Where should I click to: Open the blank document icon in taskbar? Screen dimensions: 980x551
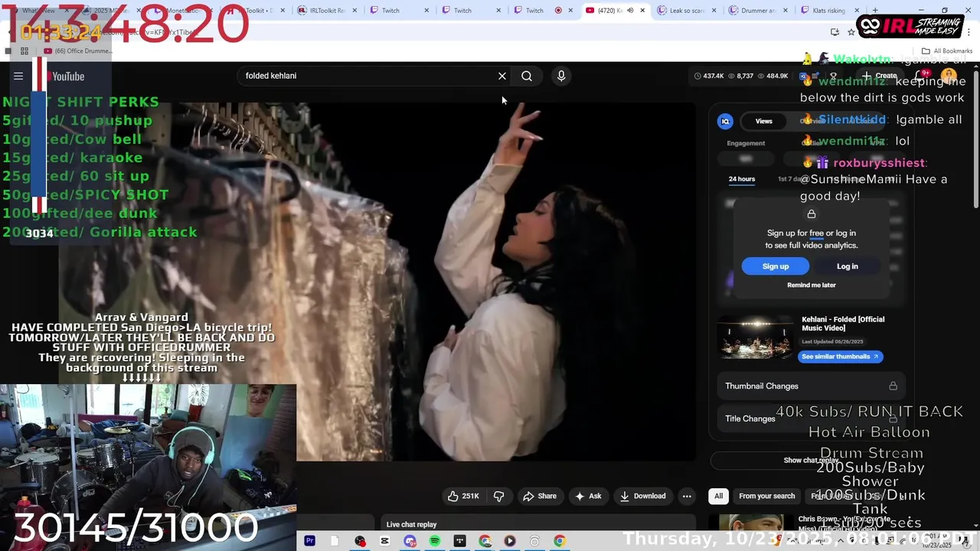335,541
